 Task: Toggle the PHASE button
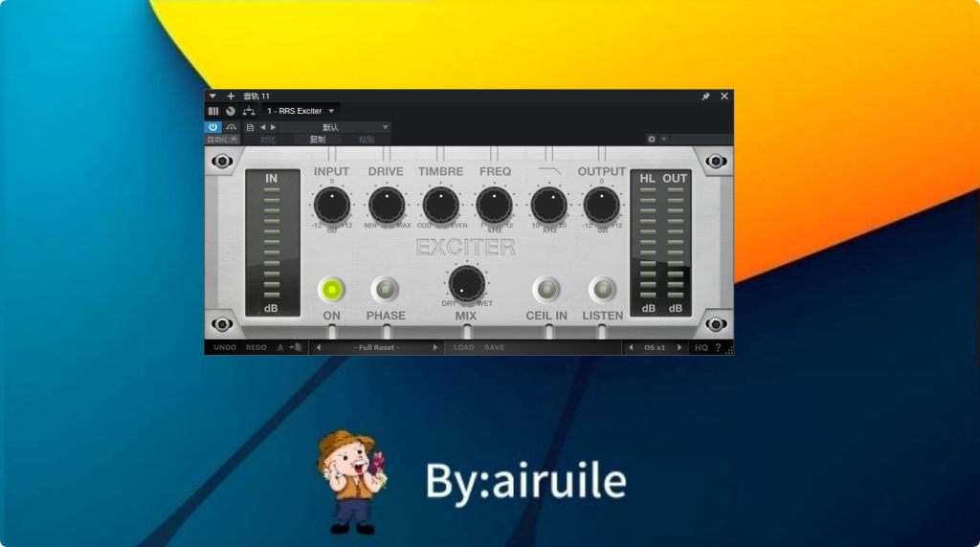pos(385,290)
